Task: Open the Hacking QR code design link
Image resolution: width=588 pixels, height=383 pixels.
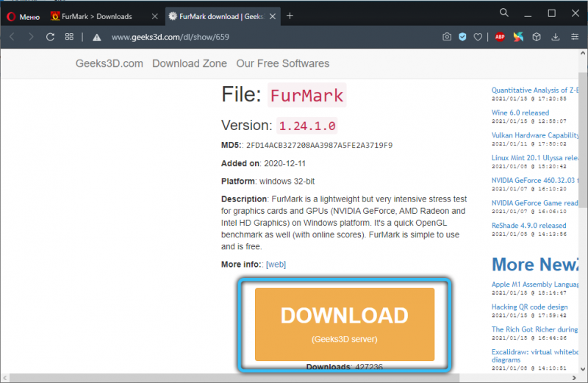Action: coord(529,307)
